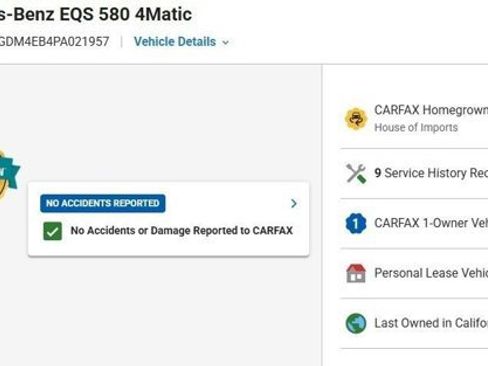Screen dimensions: 488x366
Task: Click the wrench service history icon
Action: (356, 173)
